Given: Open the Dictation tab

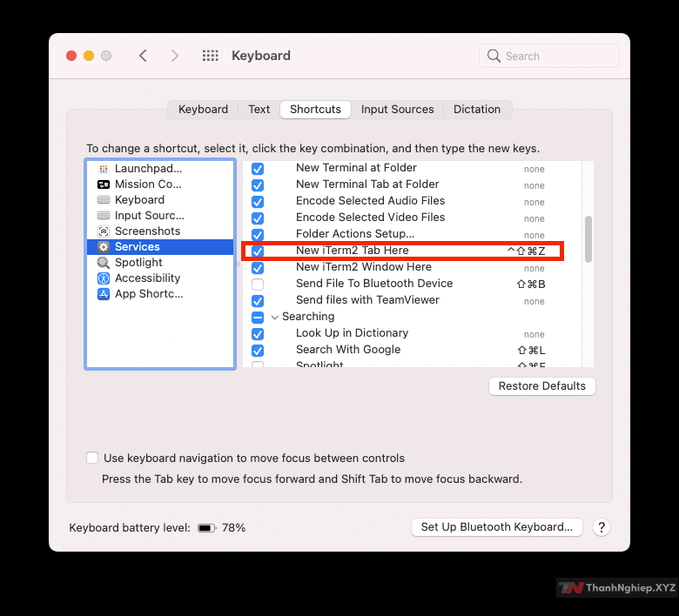Looking at the screenshot, I should pyautogui.click(x=477, y=110).
